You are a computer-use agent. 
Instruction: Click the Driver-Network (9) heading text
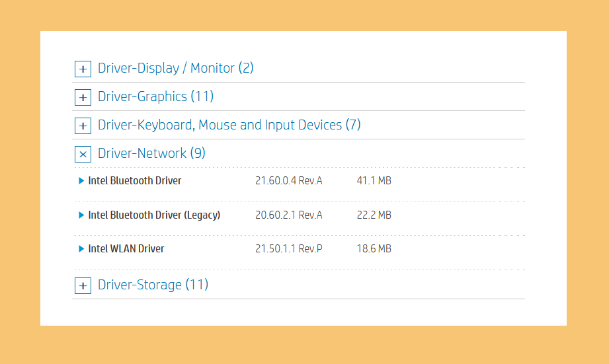(x=151, y=153)
